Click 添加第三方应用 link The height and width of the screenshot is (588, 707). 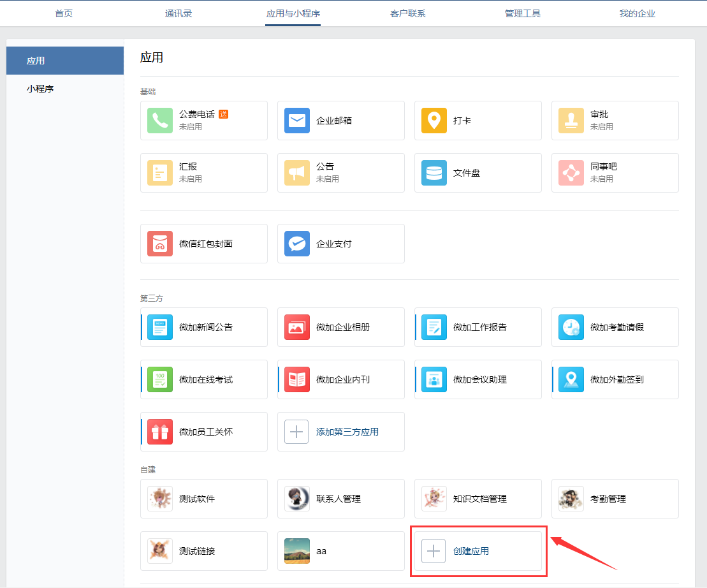347,432
